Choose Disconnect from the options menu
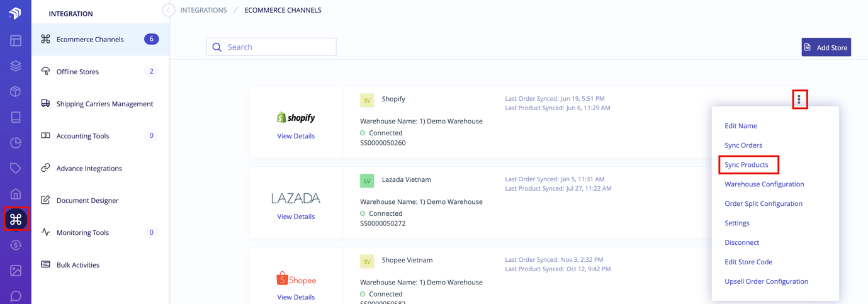868x304 pixels. pyautogui.click(x=741, y=242)
